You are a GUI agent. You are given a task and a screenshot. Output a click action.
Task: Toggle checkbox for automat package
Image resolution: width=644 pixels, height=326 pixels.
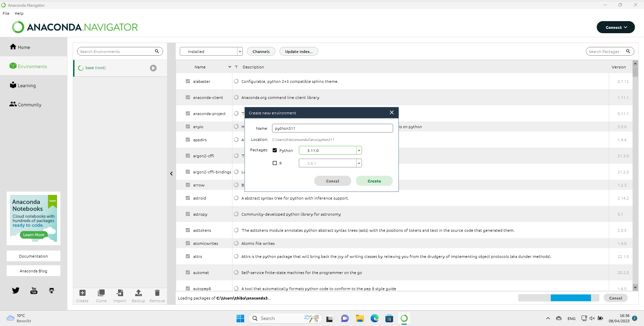coord(188,272)
